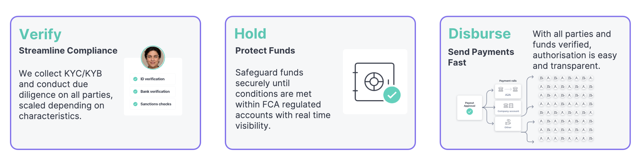644x161 pixels.
Task: Click the safe vault icon
Action: coord(374,81)
